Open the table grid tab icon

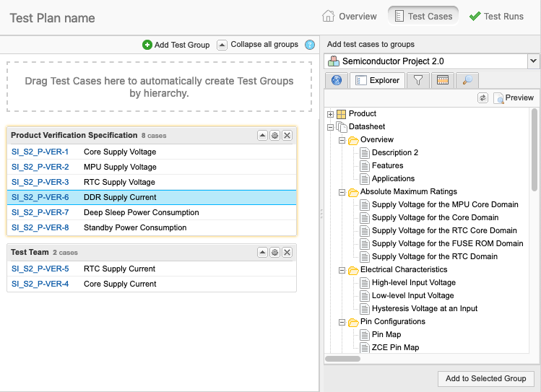coord(443,80)
